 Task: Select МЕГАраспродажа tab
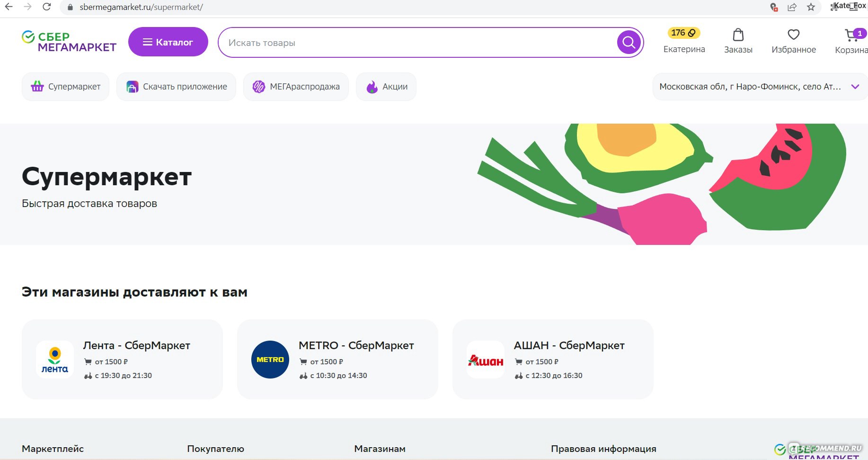(x=296, y=87)
